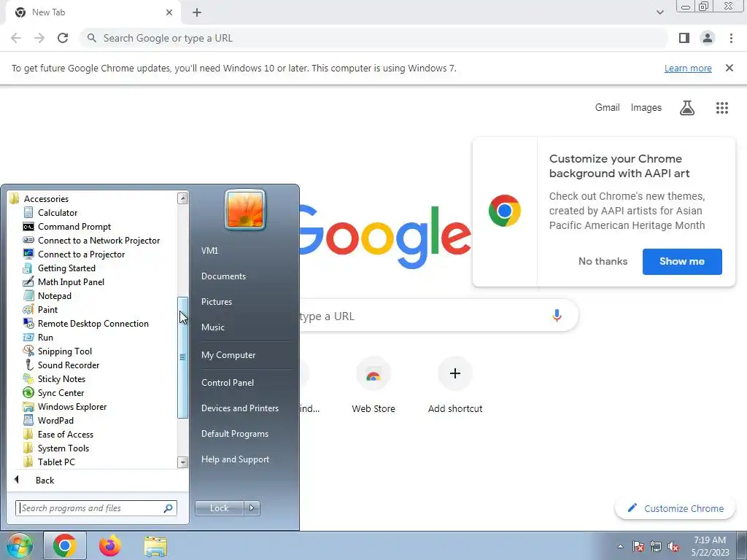Click the Windows Start orb

19,546
